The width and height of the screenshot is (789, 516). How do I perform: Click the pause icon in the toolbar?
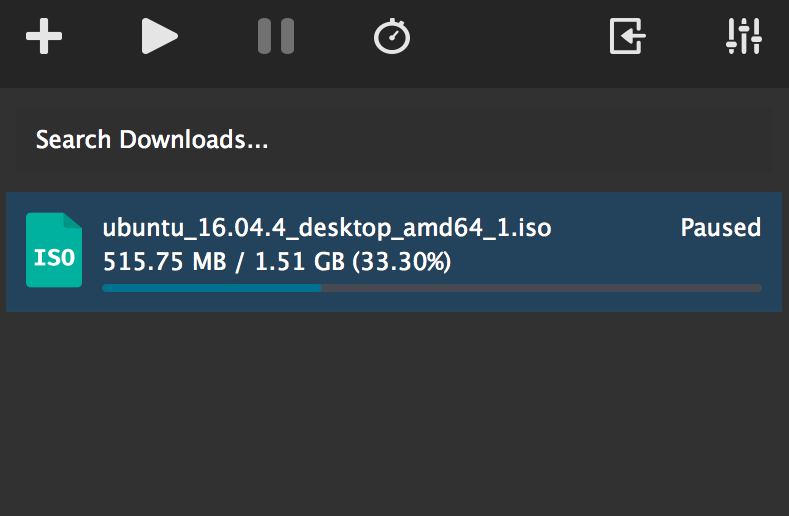click(276, 38)
